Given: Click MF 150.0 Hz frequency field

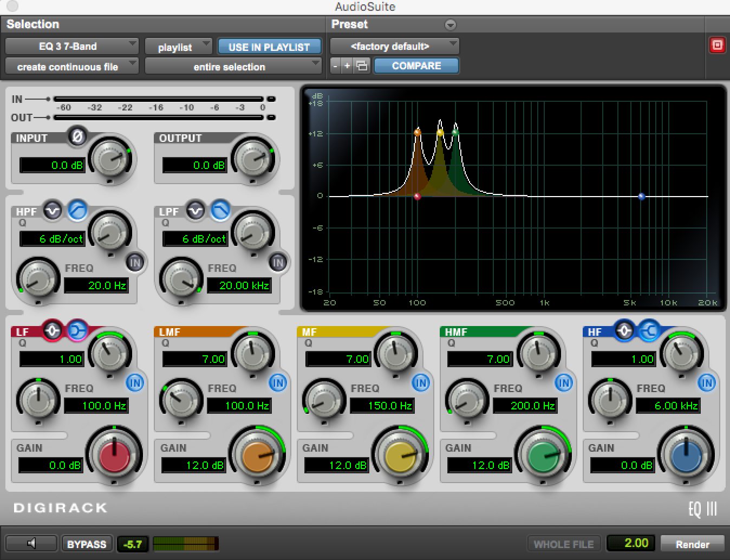Looking at the screenshot, I should (382, 406).
